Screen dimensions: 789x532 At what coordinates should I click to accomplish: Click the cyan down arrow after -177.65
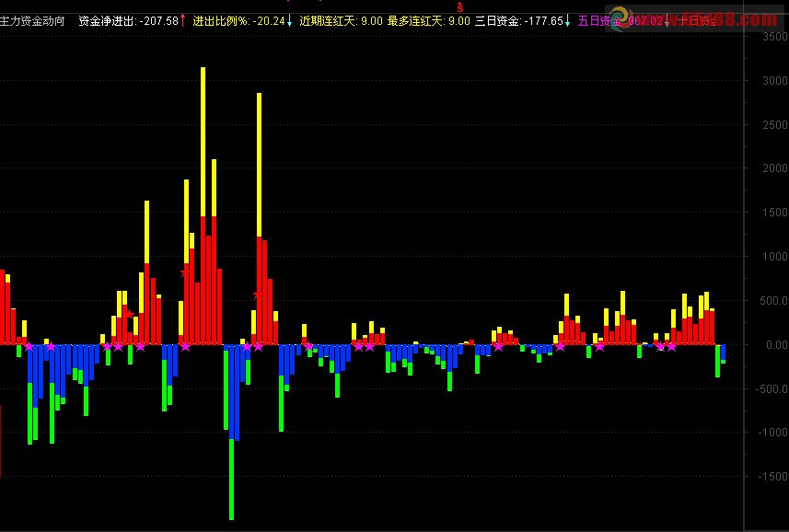(x=568, y=20)
